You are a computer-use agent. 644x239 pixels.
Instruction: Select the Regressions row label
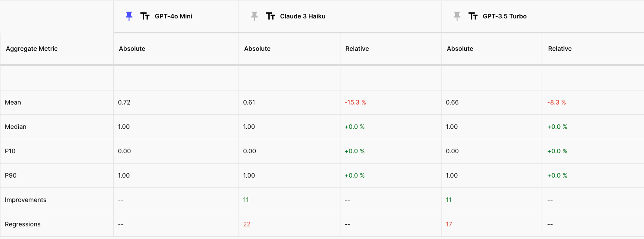(23, 224)
